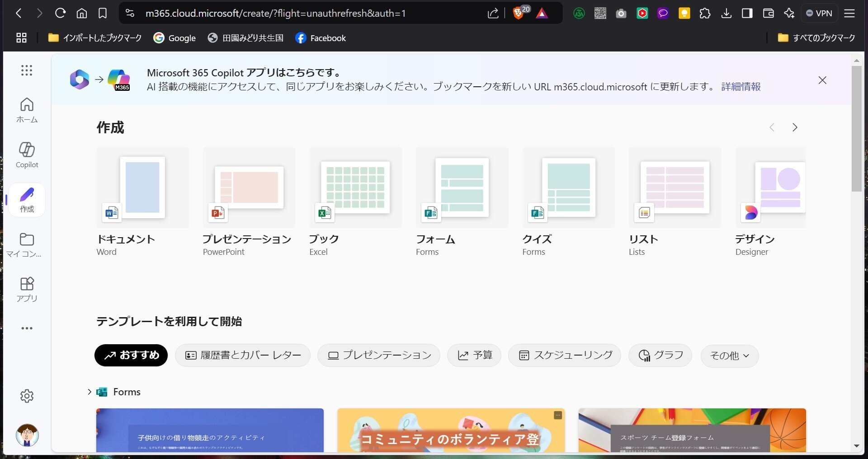Show next create options with right arrow

coord(795,128)
